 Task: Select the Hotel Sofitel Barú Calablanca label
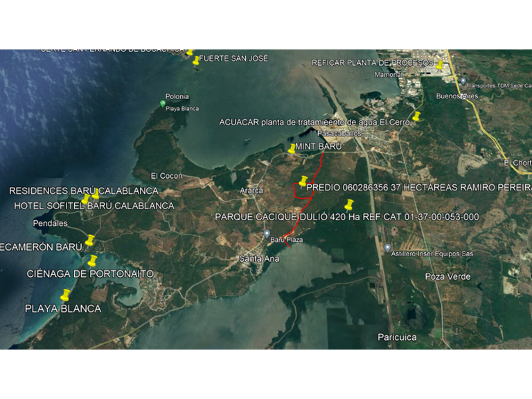click(x=94, y=206)
